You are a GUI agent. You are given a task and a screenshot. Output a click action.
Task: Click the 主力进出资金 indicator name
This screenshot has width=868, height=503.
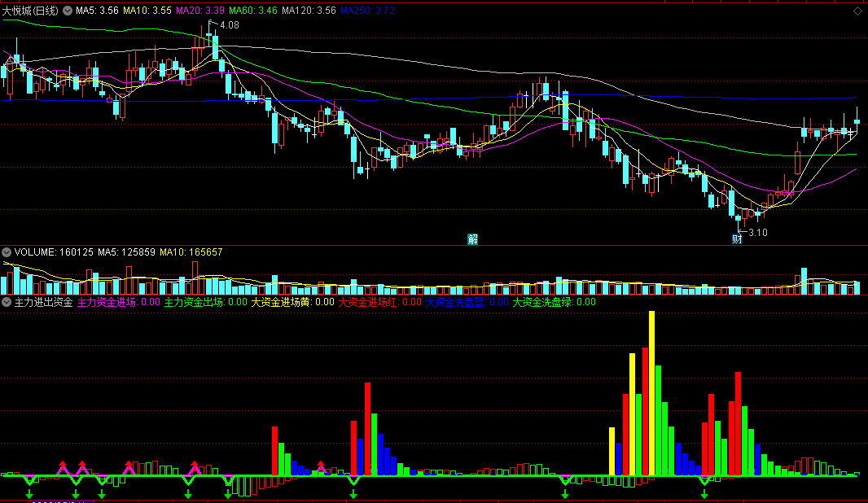(x=44, y=302)
